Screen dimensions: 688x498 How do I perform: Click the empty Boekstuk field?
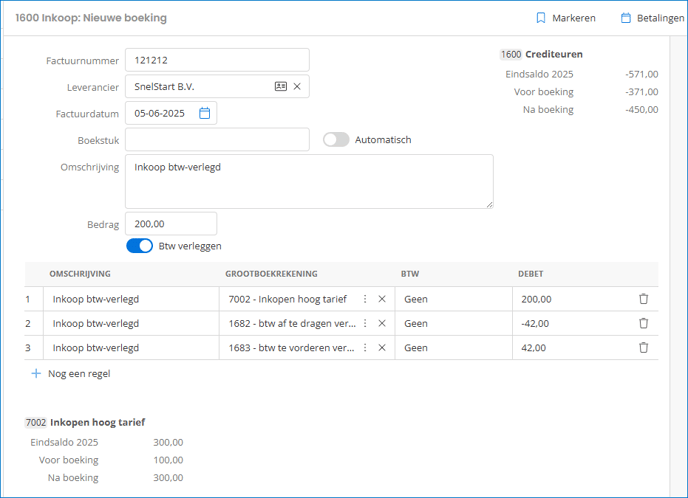click(x=217, y=140)
